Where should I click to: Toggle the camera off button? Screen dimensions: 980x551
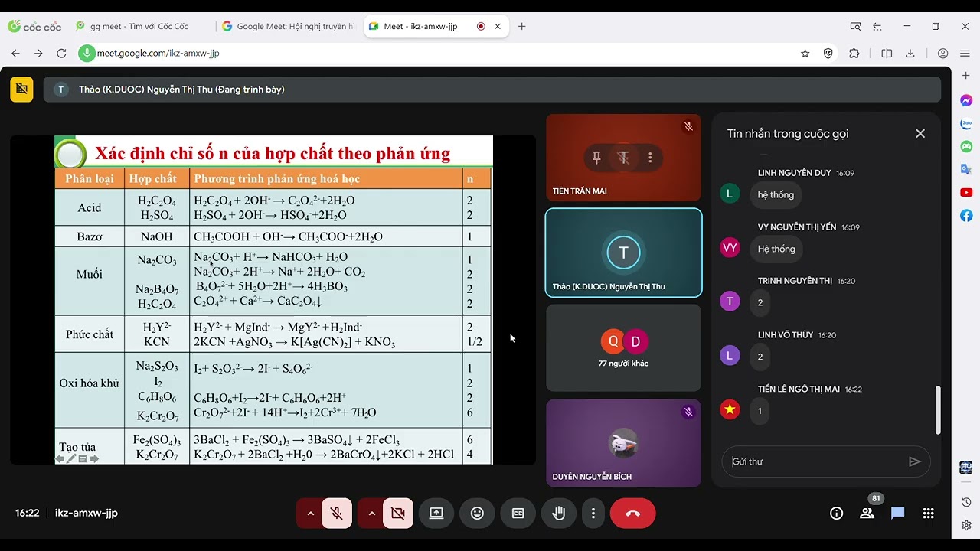pos(398,514)
